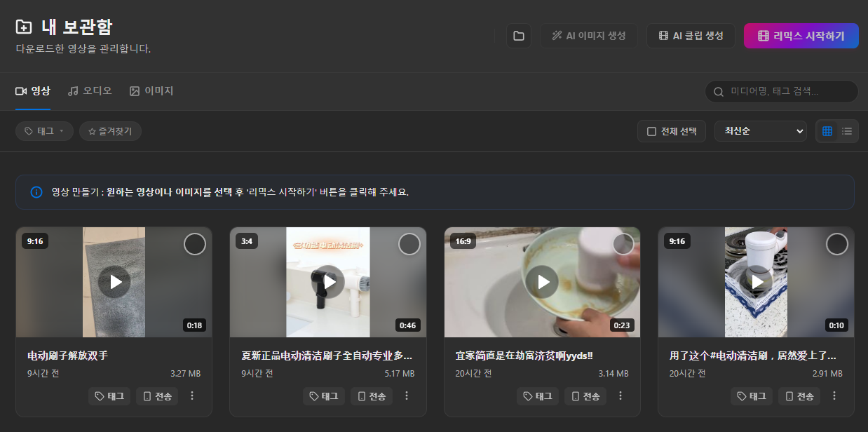Open the 최신순 sort dropdown

pyautogui.click(x=761, y=131)
